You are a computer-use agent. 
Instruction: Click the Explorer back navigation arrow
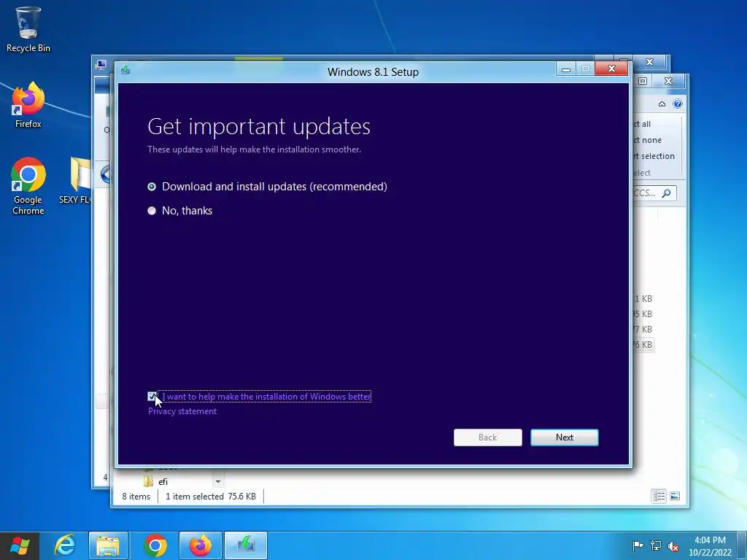(x=106, y=174)
